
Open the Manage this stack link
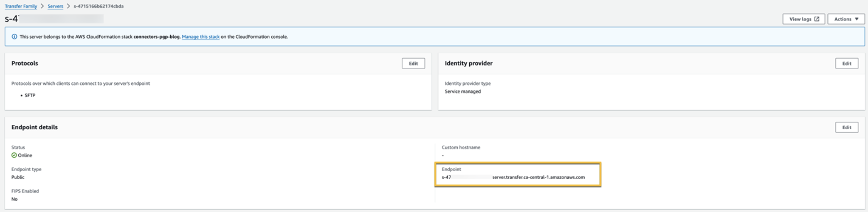click(201, 37)
